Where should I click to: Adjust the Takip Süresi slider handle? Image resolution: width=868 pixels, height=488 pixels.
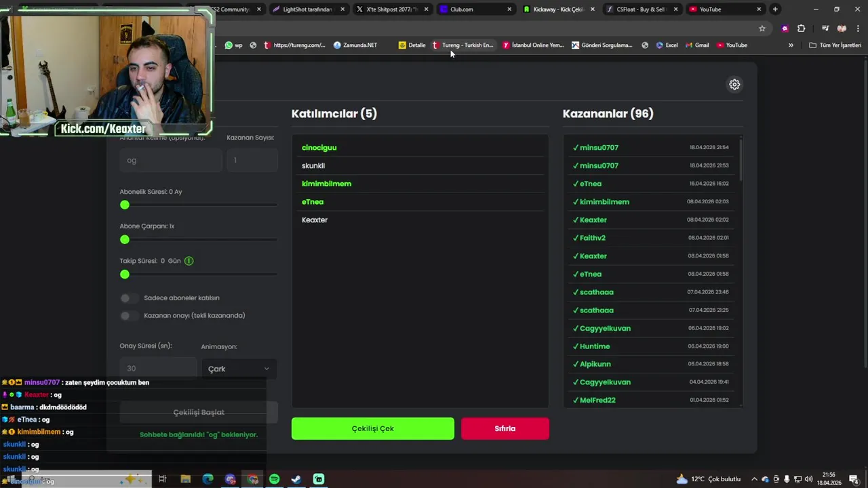tap(125, 274)
